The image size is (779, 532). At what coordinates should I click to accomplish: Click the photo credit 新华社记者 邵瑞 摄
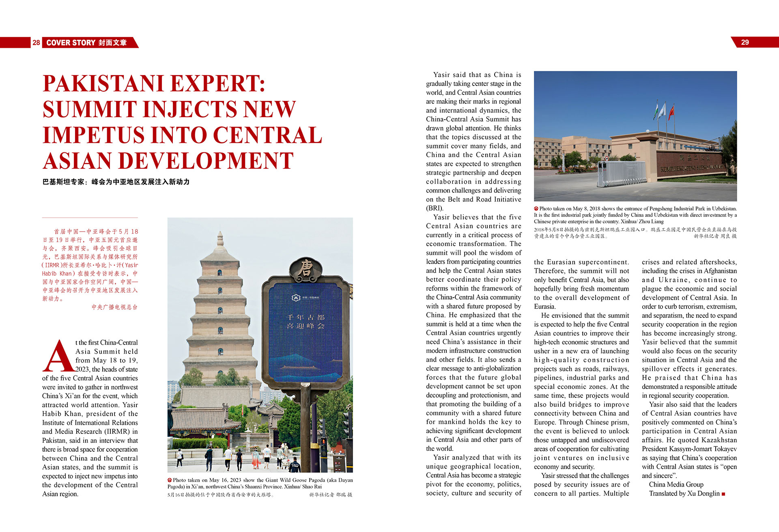(331, 495)
